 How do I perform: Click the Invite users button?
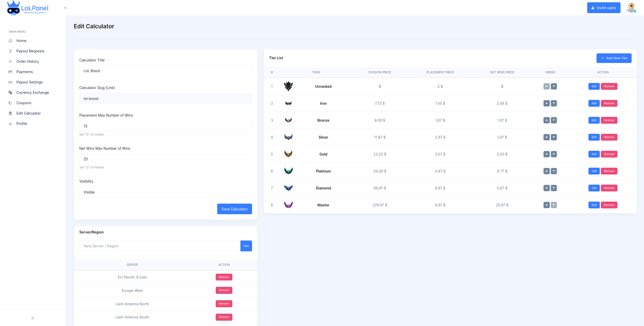603,8
